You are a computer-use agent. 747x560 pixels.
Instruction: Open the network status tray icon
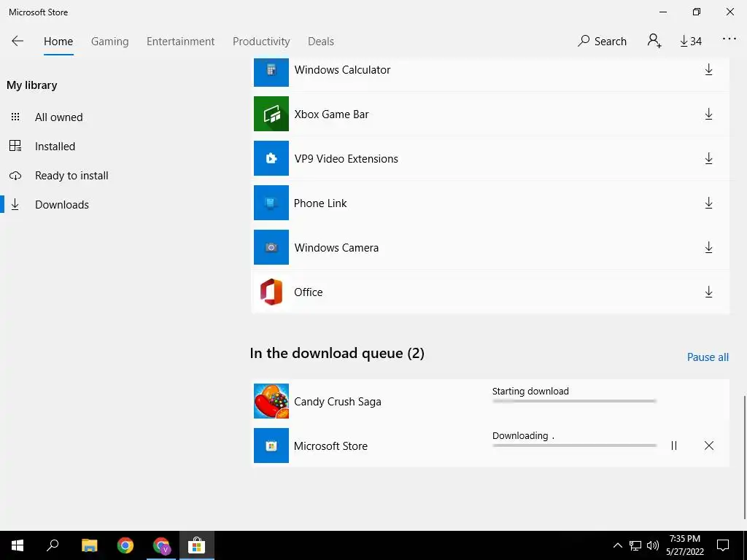635,545
